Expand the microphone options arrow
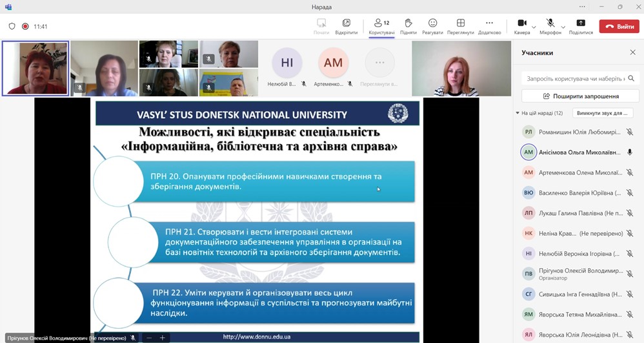The height and width of the screenshot is (343, 644). click(x=563, y=27)
